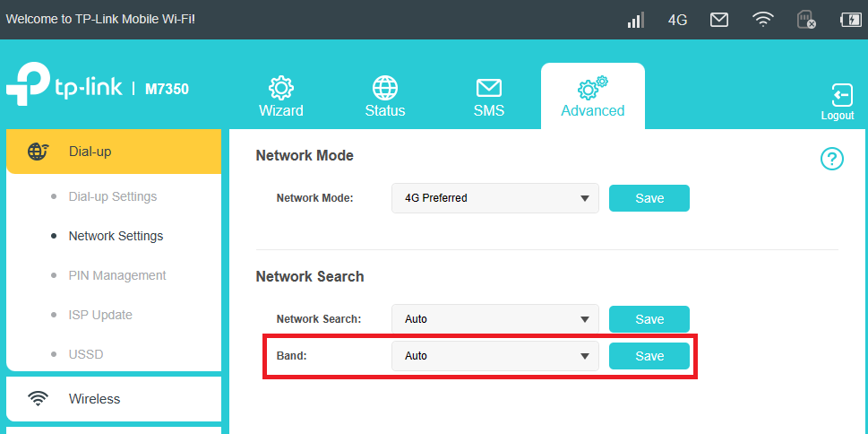Click the SD card status icon
The image size is (868, 434).
click(806, 20)
